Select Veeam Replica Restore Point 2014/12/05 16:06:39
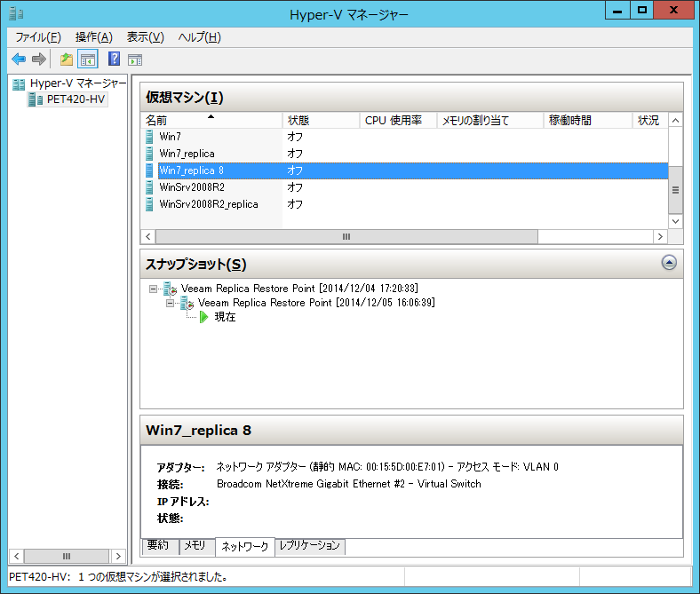 [x=316, y=303]
